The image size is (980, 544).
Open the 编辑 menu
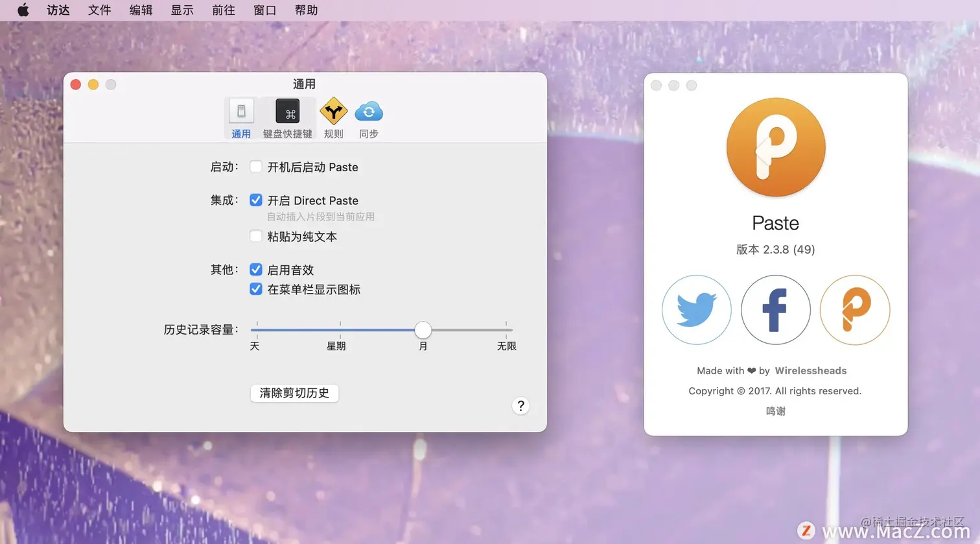(x=141, y=10)
